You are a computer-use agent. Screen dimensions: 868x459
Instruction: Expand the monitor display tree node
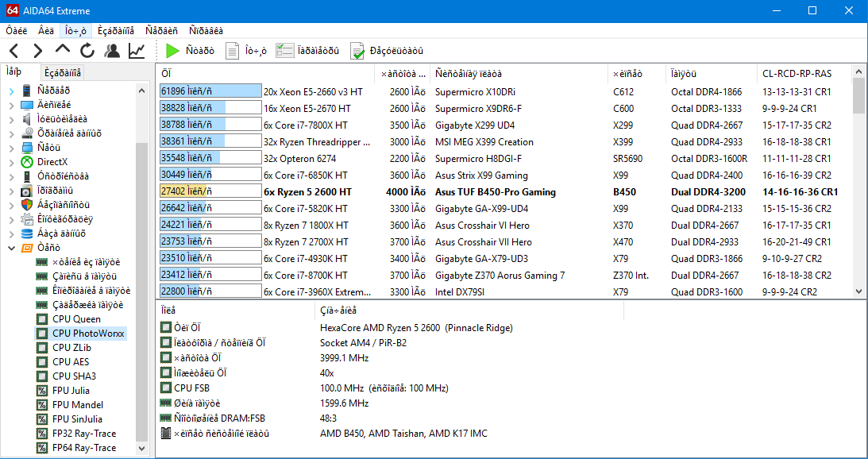tap(12, 105)
